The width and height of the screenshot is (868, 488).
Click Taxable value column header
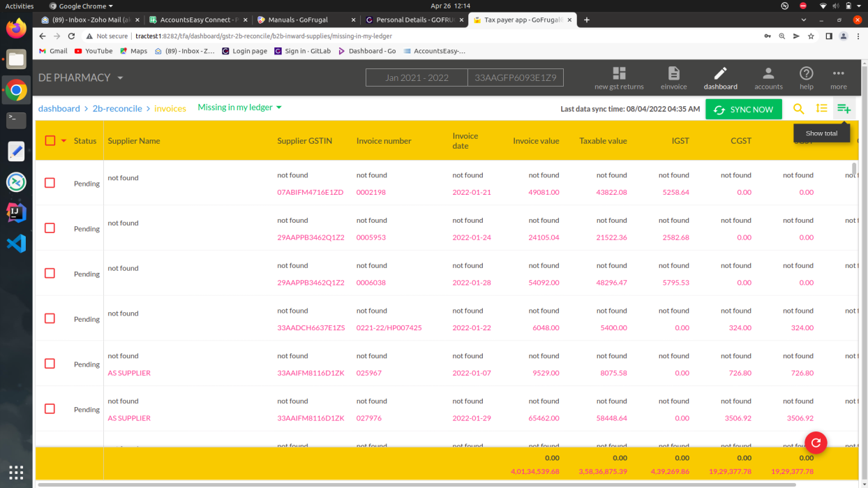click(x=603, y=141)
